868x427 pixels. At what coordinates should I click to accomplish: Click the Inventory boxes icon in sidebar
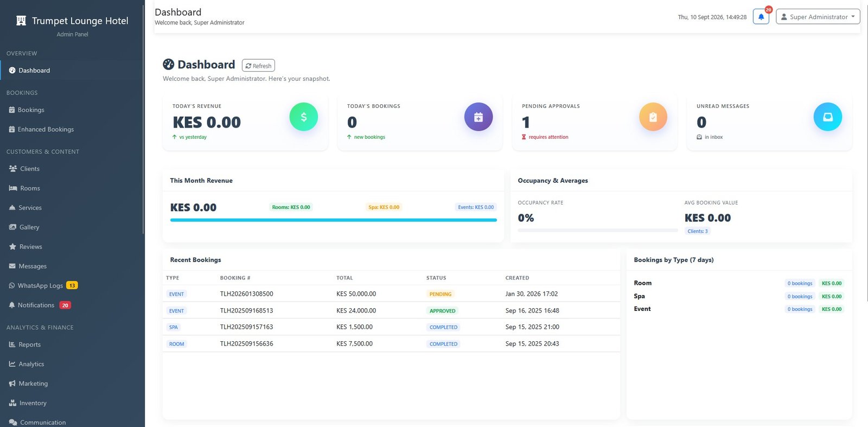13,403
